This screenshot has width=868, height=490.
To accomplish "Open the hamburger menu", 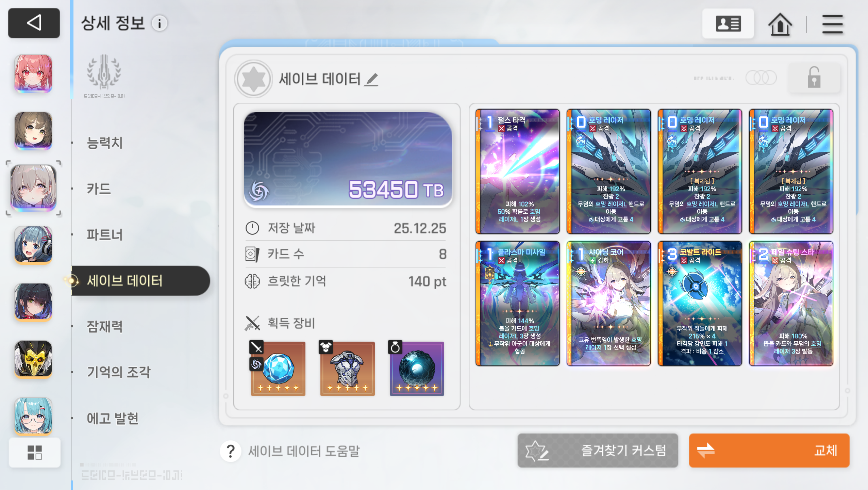I will point(833,24).
